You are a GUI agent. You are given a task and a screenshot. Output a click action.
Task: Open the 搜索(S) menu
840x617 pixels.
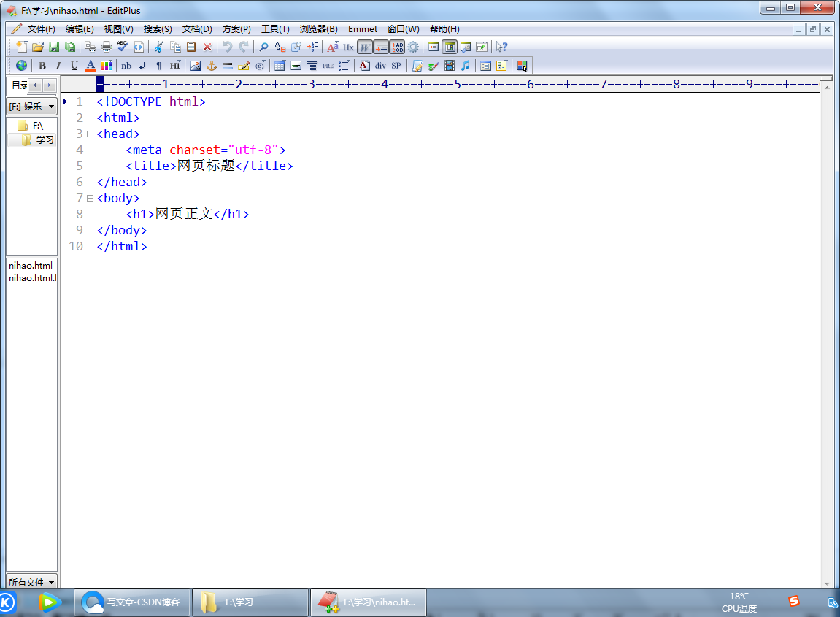click(x=158, y=29)
